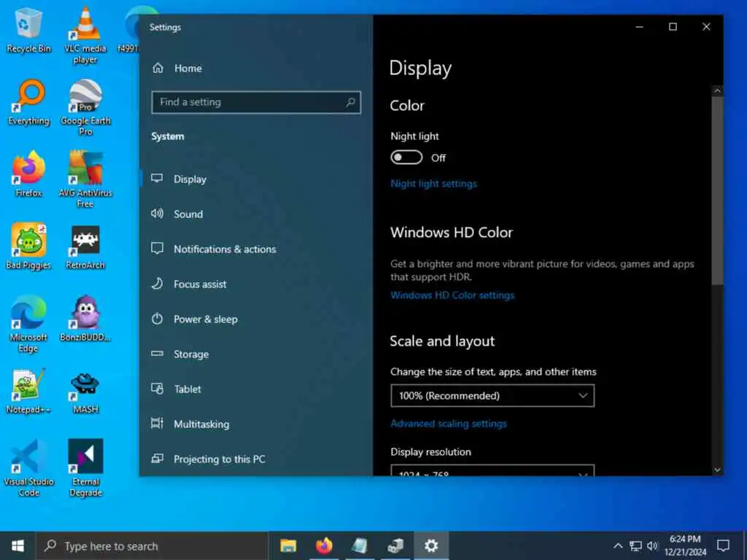Open Advanced scaling settings link
This screenshot has width=747, height=560.
point(449,424)
